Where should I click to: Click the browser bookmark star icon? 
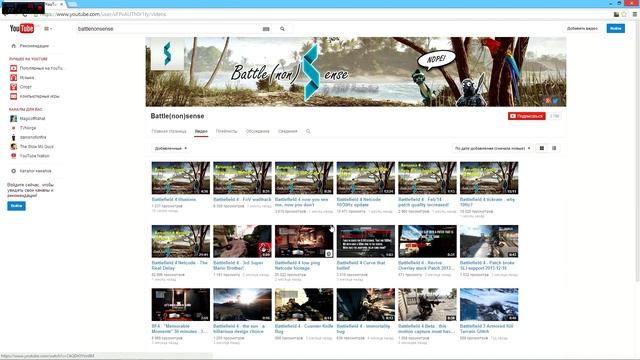click(624, 14)
